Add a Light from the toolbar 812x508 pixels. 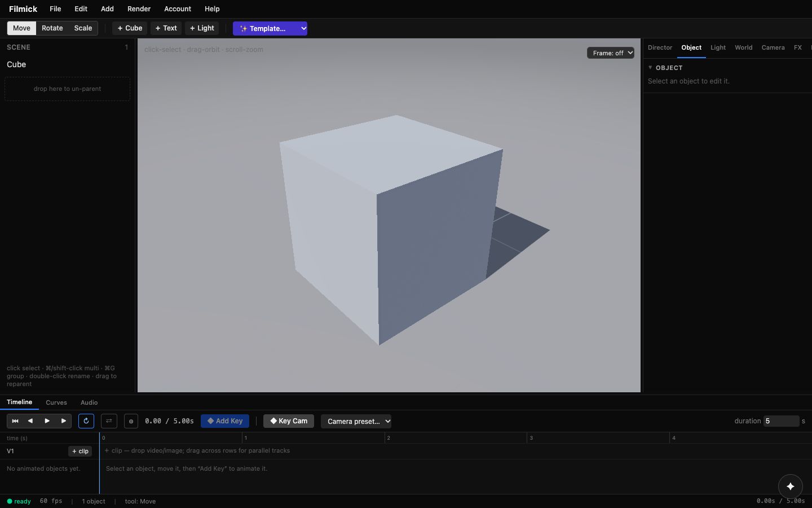pos(202,28)
